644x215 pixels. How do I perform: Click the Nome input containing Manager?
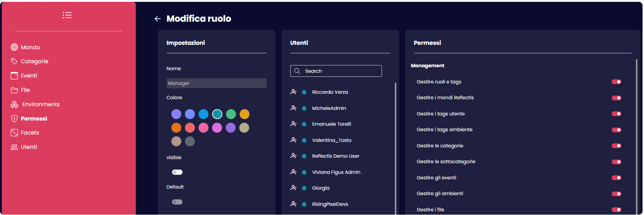click(217, 83)
